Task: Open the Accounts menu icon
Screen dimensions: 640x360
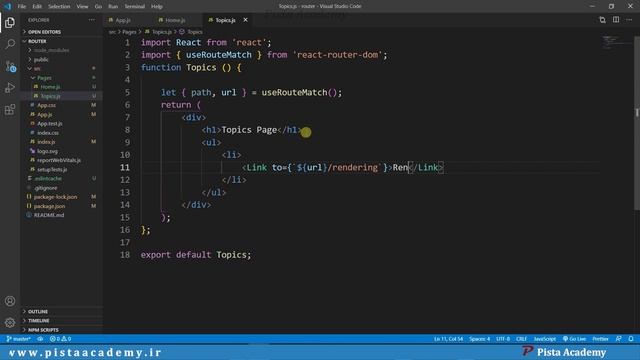Action: click(10, 301)
